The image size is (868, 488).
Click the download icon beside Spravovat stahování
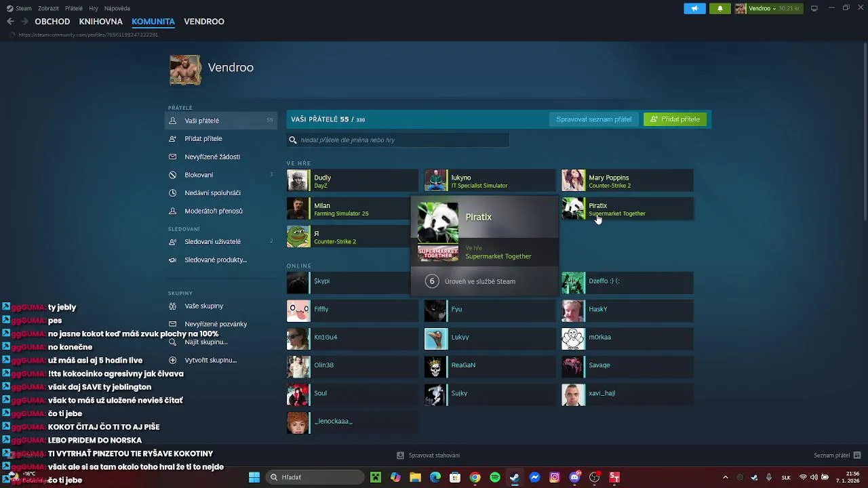click(401, 455)
